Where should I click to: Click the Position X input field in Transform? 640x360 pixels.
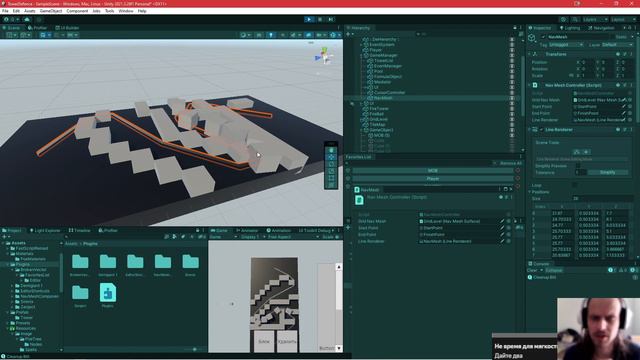586,62
